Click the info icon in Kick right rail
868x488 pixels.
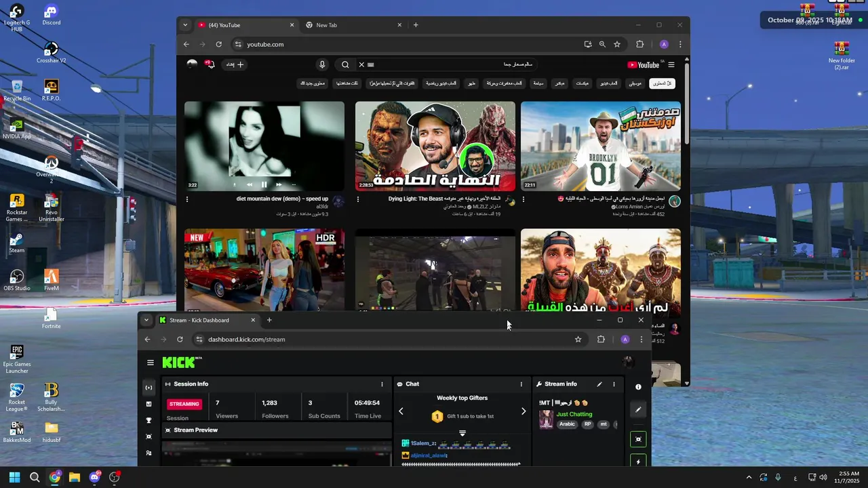[638, 387]
